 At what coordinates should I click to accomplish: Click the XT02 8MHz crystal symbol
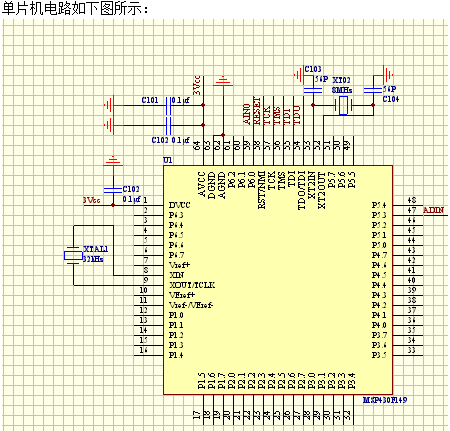pyautogui.click(x=343, y=105)
